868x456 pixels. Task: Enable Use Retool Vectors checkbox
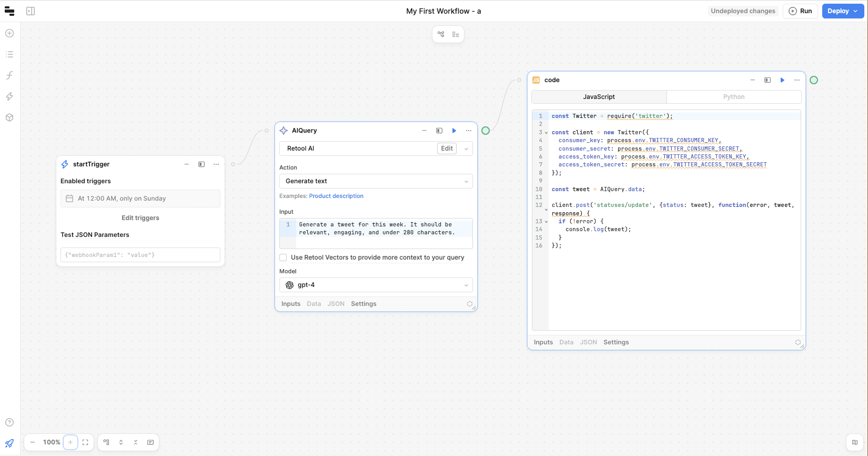click(284, 257)
